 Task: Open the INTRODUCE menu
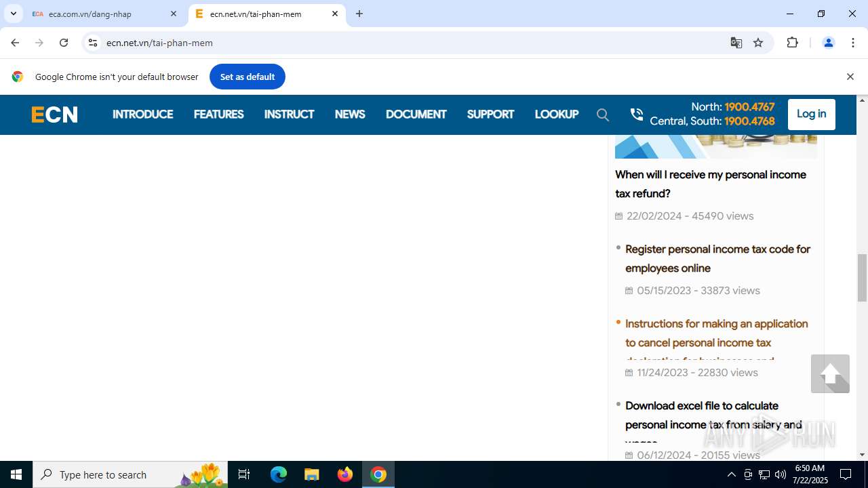point(143,115)
